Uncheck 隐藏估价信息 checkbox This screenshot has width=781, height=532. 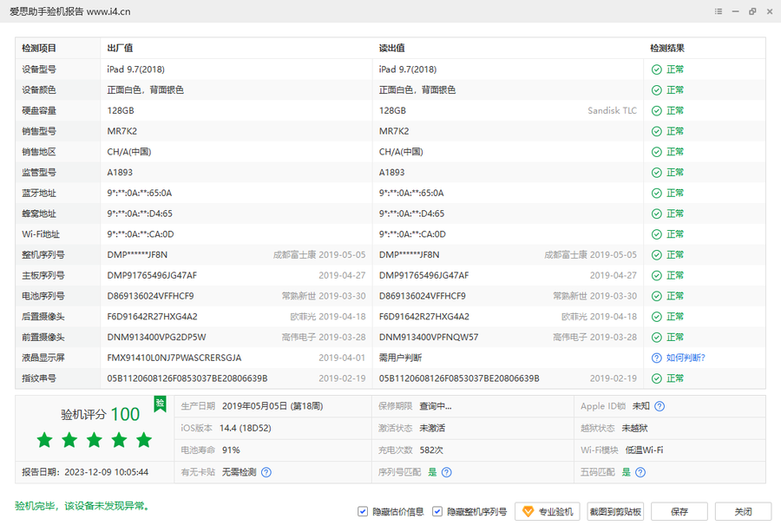[x=363, y=512]
